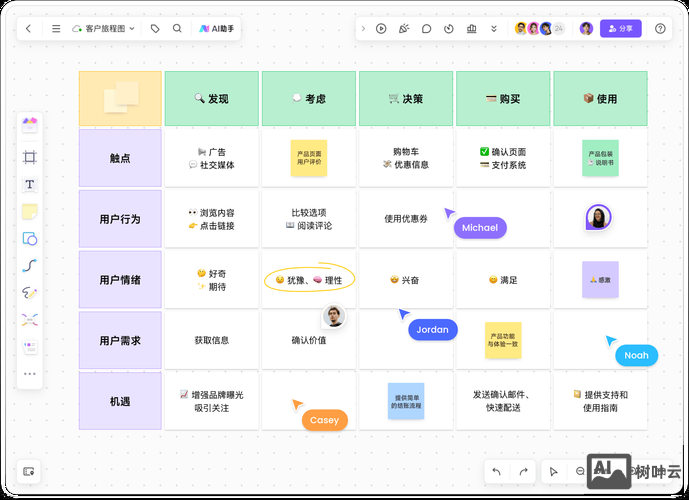The height and width of the screenshot is (500, 689).
Task: Expand more tools double-chevron
Action: pos(494,29)
